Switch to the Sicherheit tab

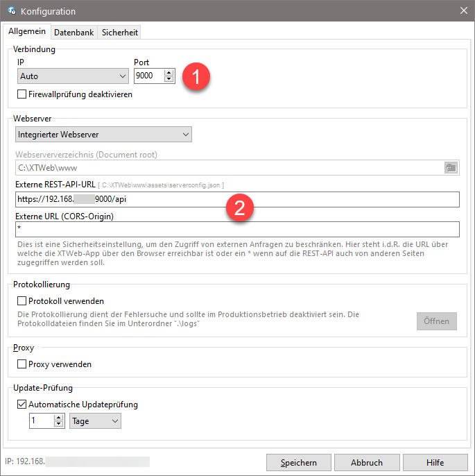coord(119,32)
